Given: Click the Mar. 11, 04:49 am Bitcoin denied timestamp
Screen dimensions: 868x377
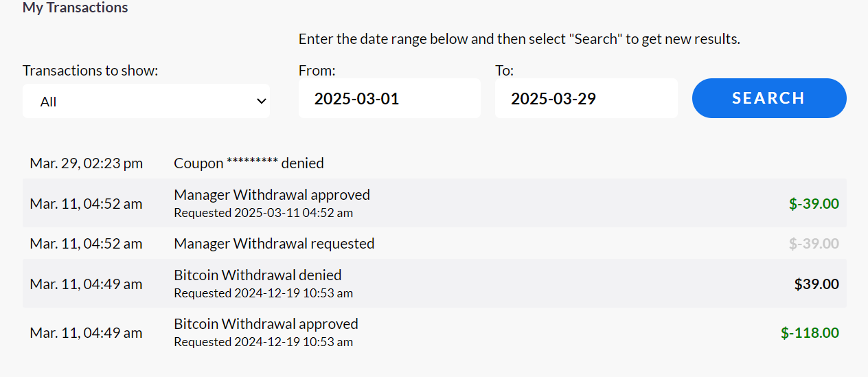Looking at the screenshot, I should (x=87, y=284).
